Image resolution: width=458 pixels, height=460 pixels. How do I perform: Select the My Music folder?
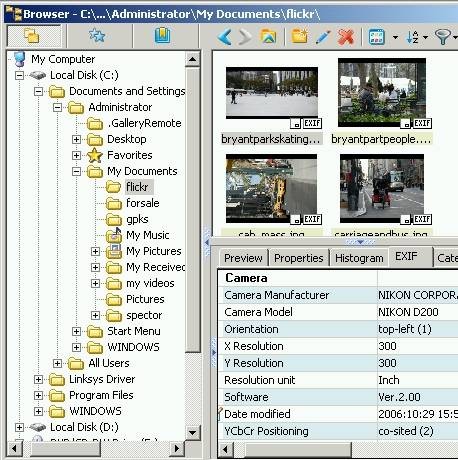tap(148, 235)
